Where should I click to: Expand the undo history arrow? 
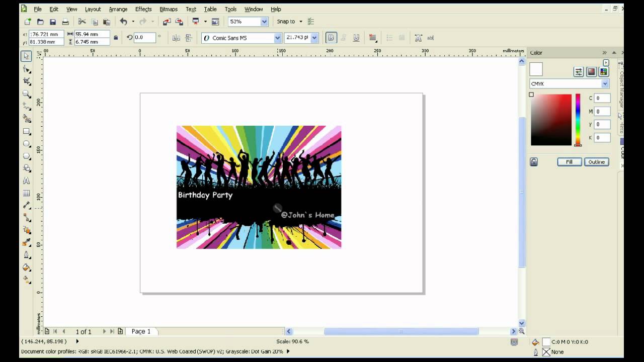point(133,22)
